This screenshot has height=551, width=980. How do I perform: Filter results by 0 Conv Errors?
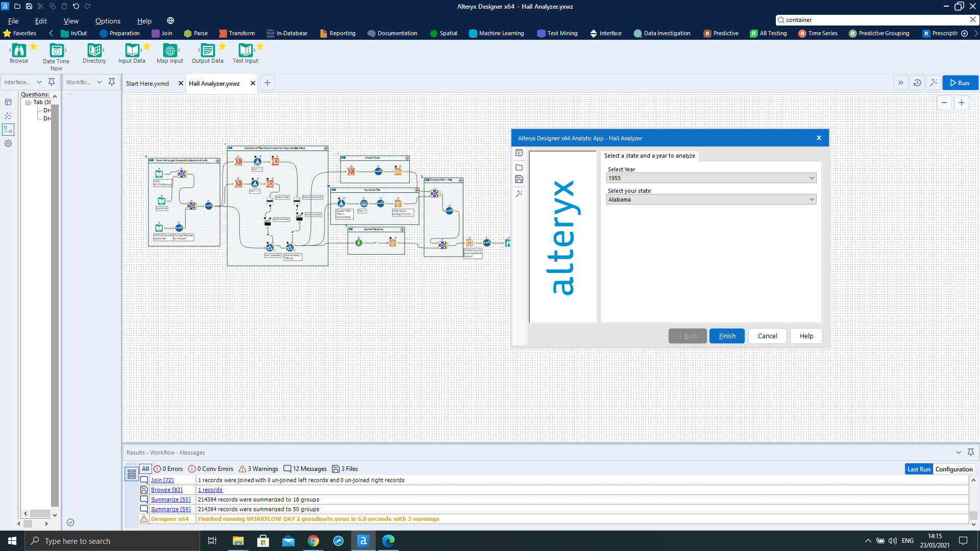210,469
